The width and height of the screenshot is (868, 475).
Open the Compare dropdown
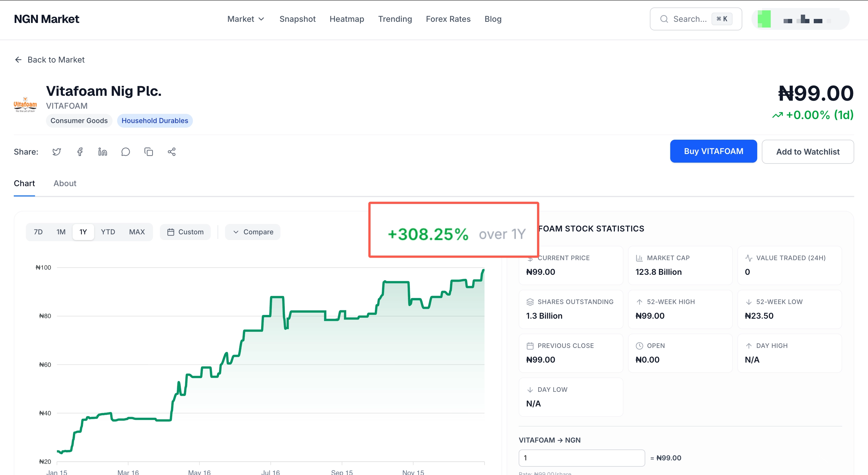coord(253,232)
